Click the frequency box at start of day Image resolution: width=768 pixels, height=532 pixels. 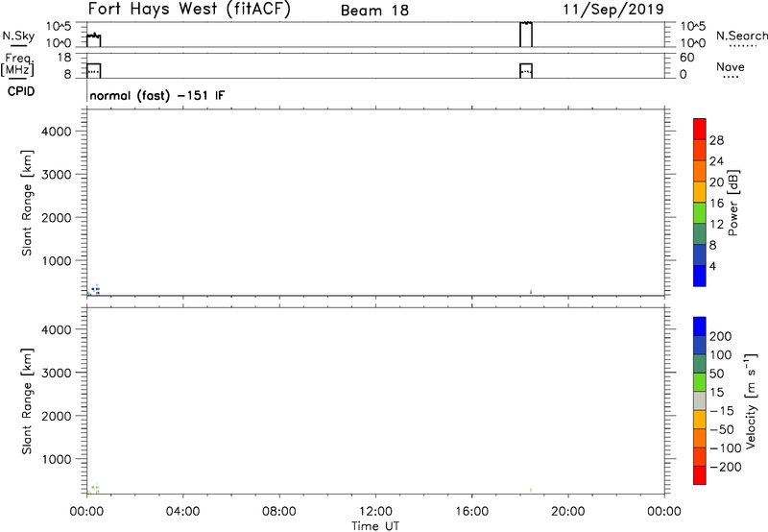[x=93, y=70]
